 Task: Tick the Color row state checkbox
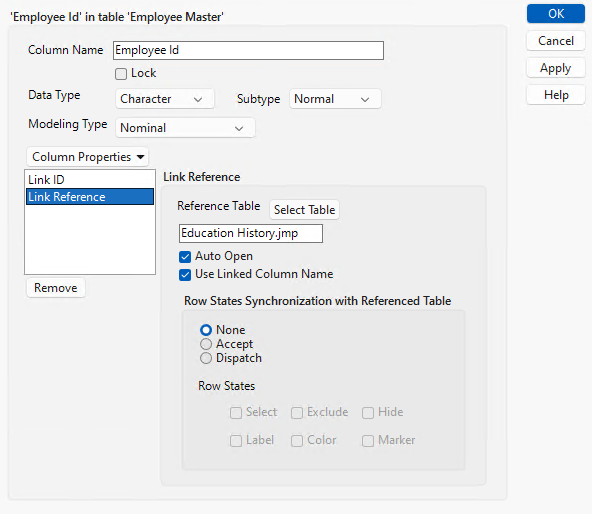pos(297,441)
